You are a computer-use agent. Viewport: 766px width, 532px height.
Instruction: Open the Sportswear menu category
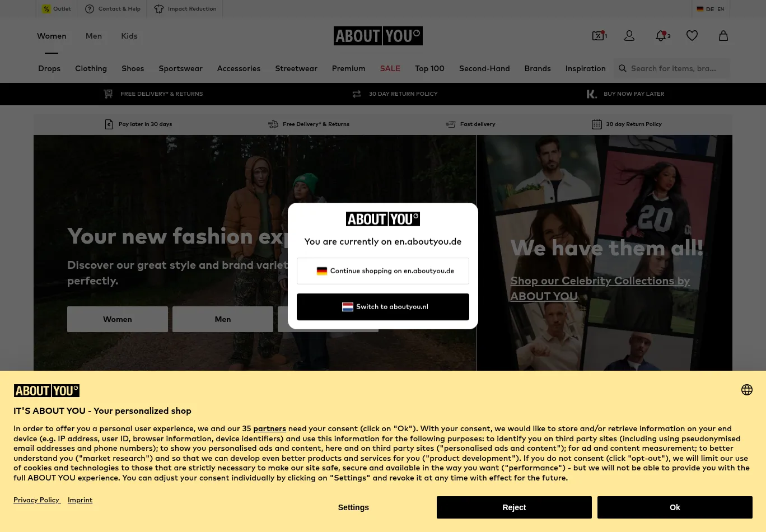pyautogui.click(x=180, y=68)
